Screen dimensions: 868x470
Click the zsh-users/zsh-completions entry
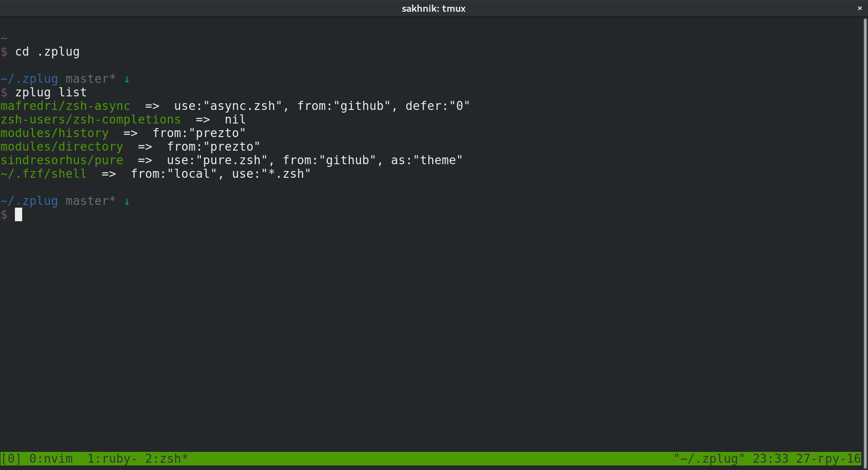(90, 120)
